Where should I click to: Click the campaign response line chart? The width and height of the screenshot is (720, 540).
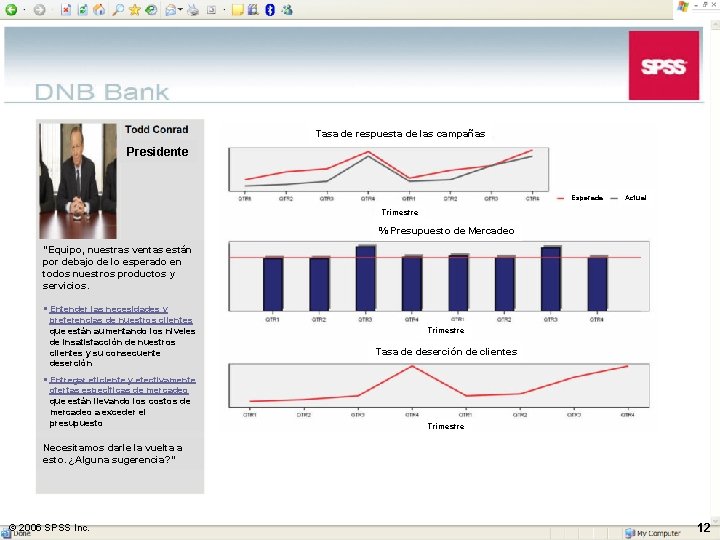pyautogui.click(x=388, y=169)
